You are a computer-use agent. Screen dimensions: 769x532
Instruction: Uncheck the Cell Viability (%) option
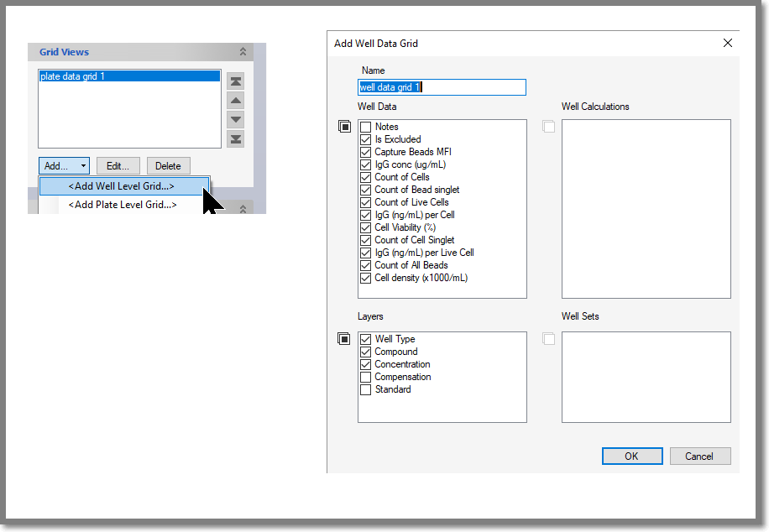pyautogui.click(x=365, y=227)
